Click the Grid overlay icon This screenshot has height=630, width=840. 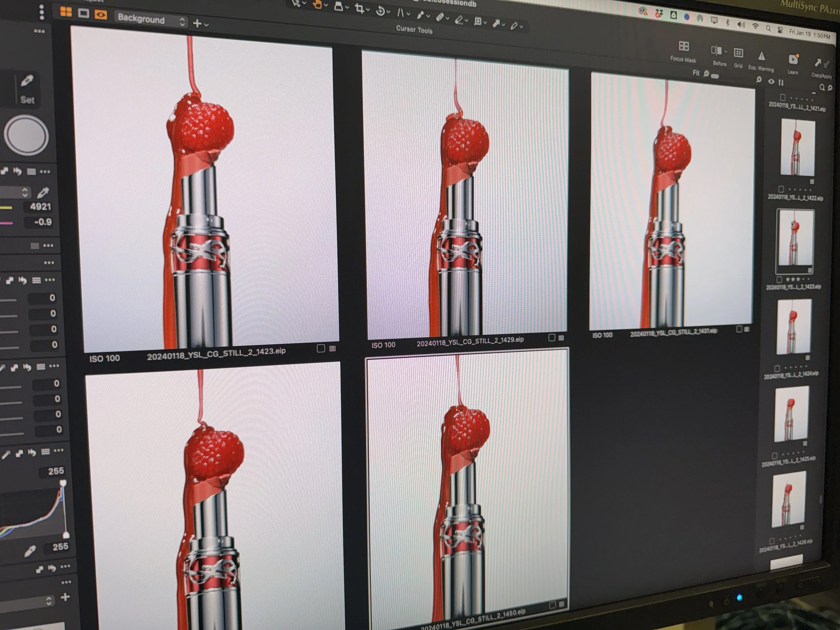coord(738,53)
